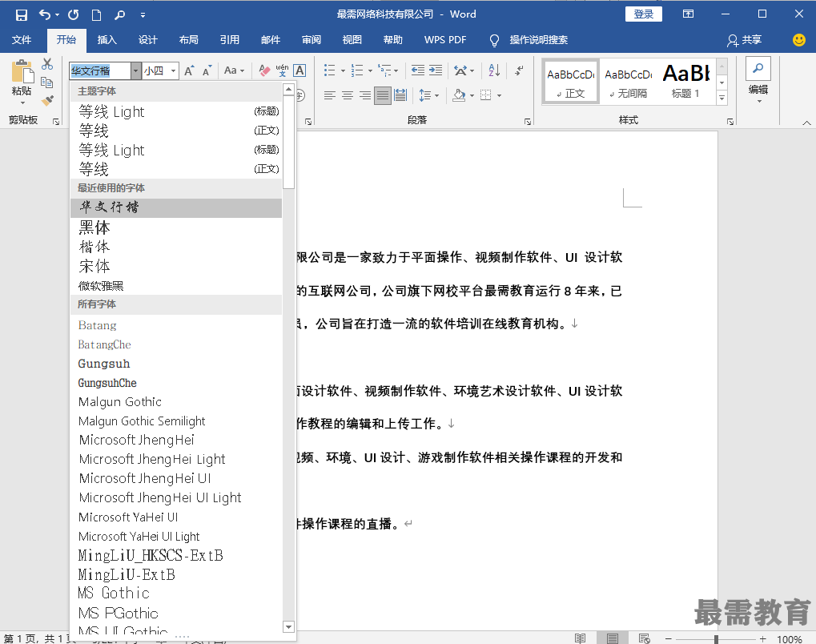Apply character border with the boxed A
This screenshot has width=816, height=644.
299,70
